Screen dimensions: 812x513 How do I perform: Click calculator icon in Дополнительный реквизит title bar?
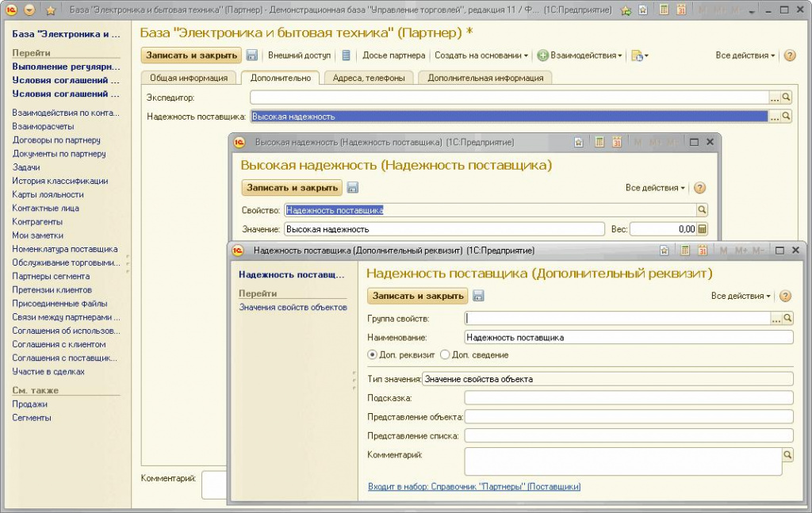click(684, 251)
